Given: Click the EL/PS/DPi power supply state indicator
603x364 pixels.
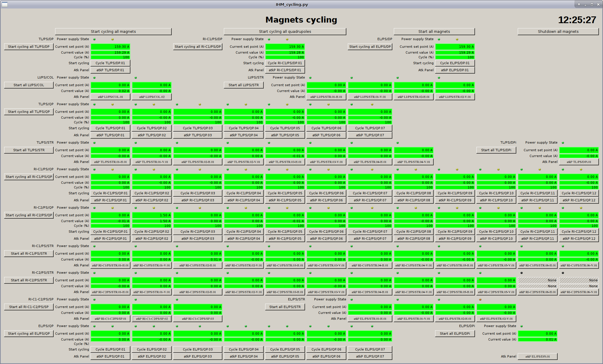Looking at the screenshot, I should click(521, 326).
